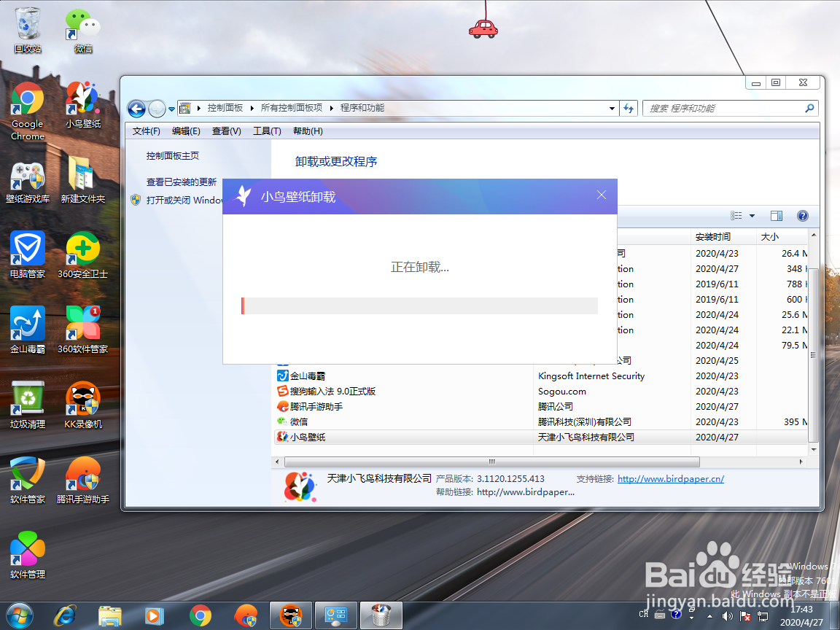
Task: Open the WeChat desktop shortcut
Action: tap(83, 31)
